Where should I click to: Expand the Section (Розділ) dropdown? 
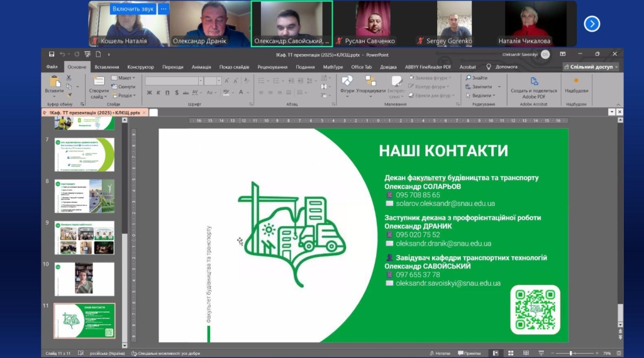click(124, 95)
